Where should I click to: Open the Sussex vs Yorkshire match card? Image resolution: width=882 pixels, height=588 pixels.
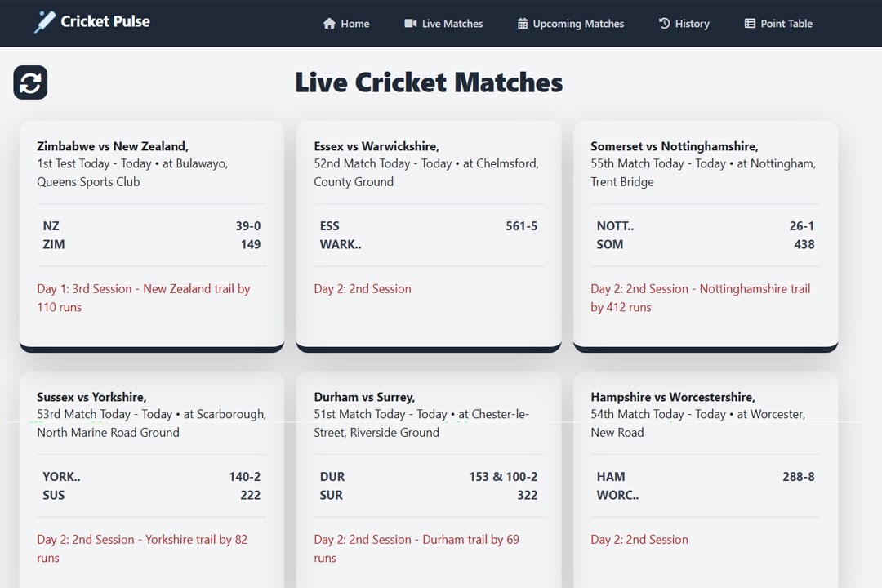click(151, 482)
